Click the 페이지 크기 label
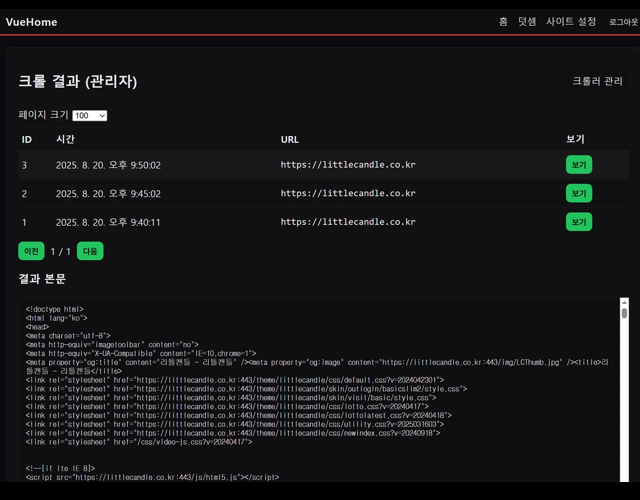Viewport: 640px width, 500px height. point(43,115)
